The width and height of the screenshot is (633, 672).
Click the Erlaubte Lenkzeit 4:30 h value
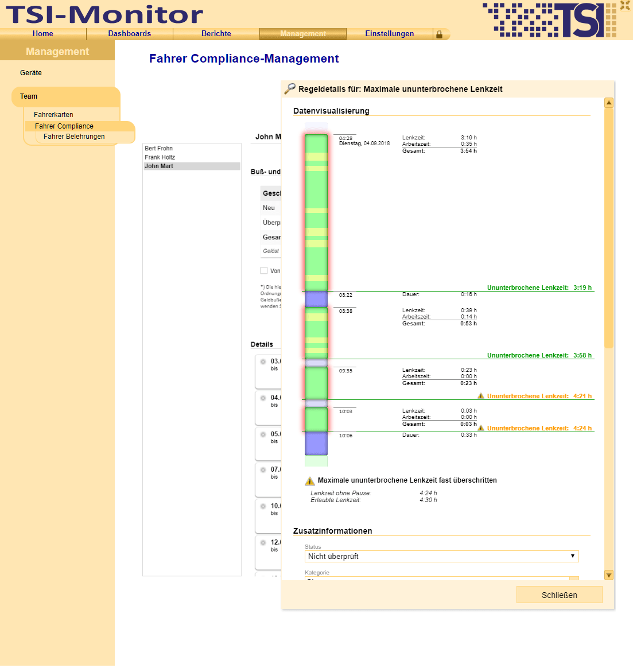coord(428,500)
